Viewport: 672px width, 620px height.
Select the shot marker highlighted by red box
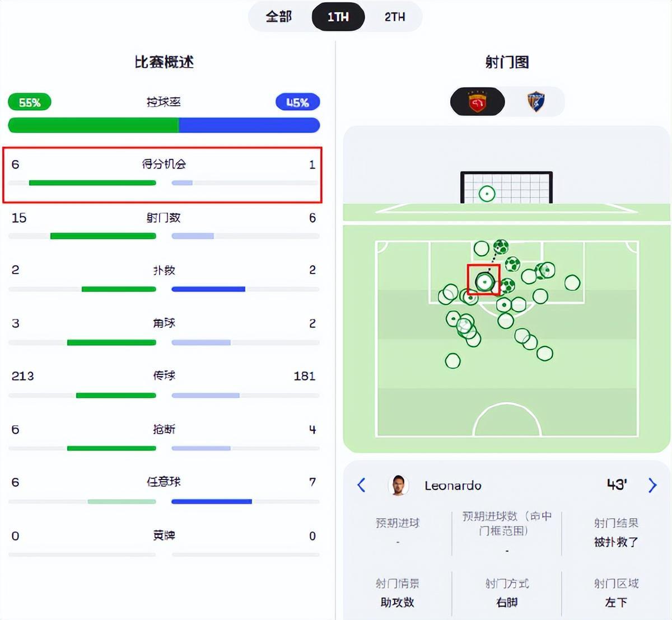(x=484, y=281)
